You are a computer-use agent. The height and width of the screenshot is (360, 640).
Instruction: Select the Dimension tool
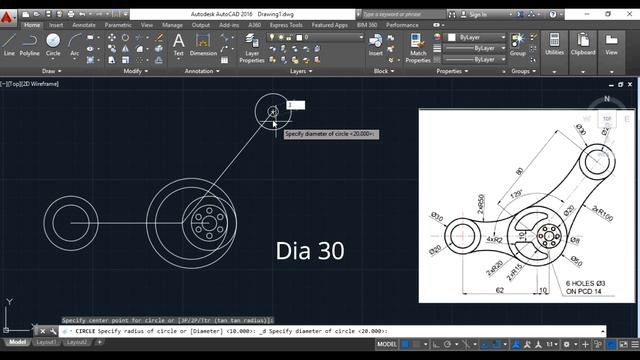pos(203,44)
